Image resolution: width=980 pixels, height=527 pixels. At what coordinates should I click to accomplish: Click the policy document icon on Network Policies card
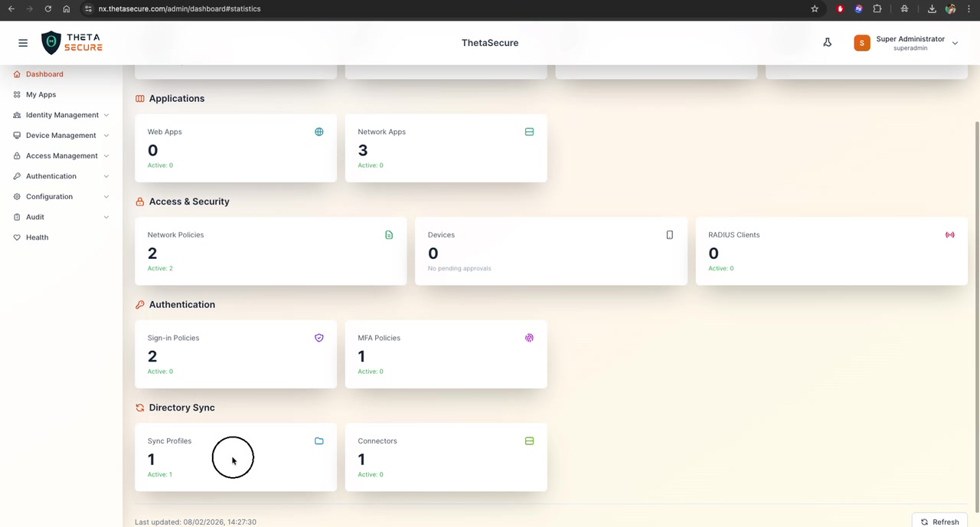click(389, 234)
